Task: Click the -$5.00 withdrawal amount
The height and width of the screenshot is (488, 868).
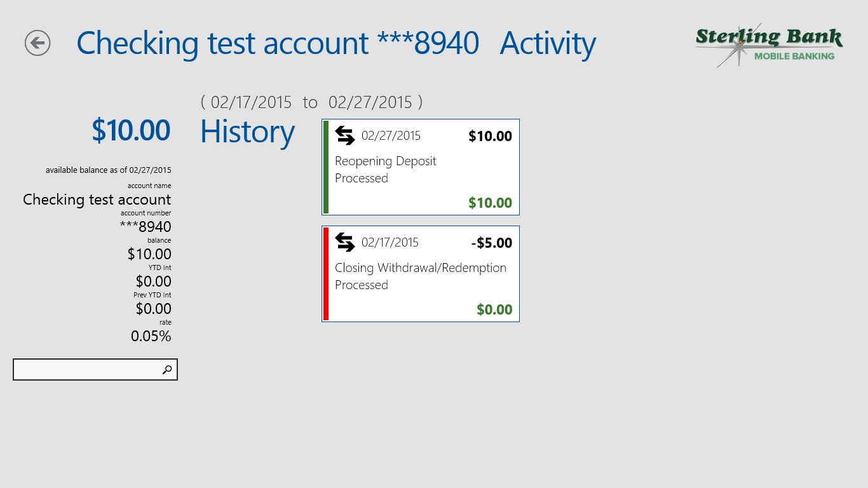Action: (491, 243)
